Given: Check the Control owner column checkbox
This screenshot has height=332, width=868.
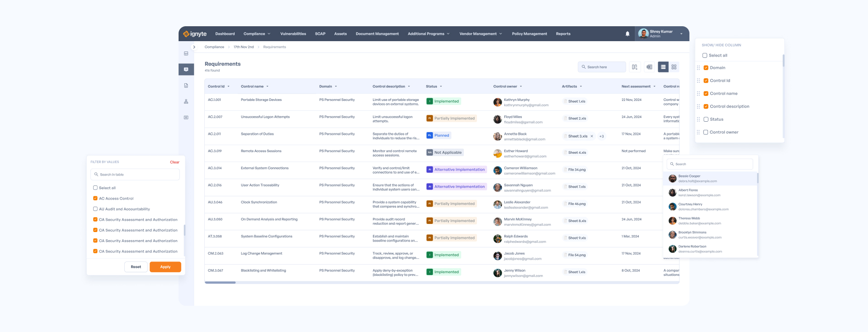Looking at the screenshot, I should coord(706,132).
